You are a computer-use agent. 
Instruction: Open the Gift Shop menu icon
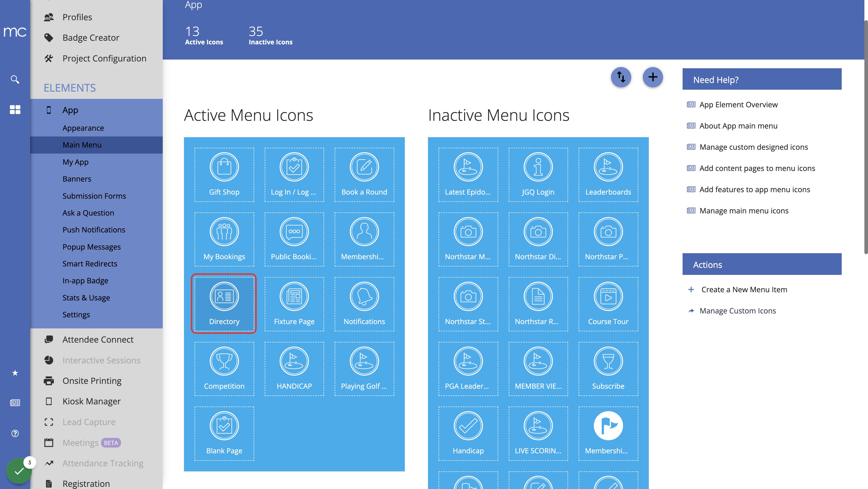224,175
